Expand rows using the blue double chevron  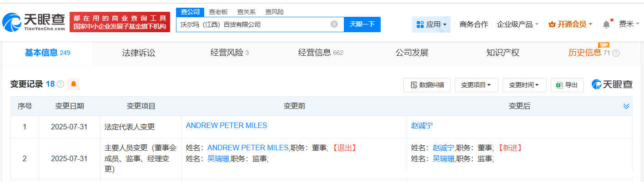626,106
